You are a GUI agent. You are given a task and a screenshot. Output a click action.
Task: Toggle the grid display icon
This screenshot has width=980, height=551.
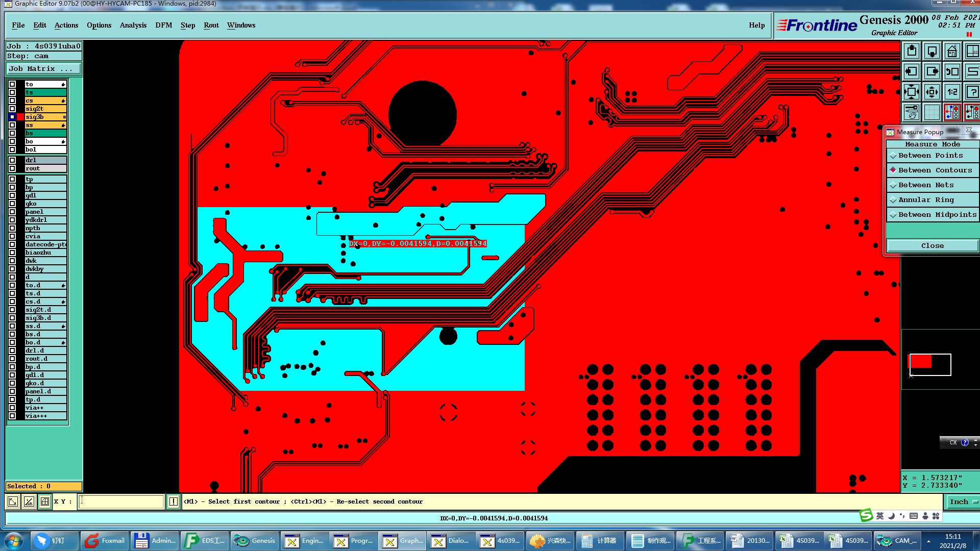click(x=932, y=112)
